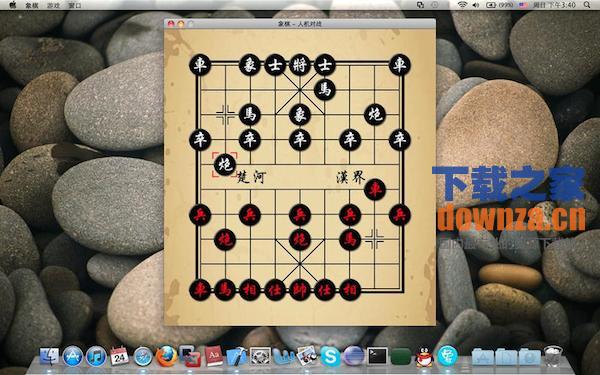Pick the black advisor 士 right of 將
Screen dimensions: 600x375
[x=325, y=65]
